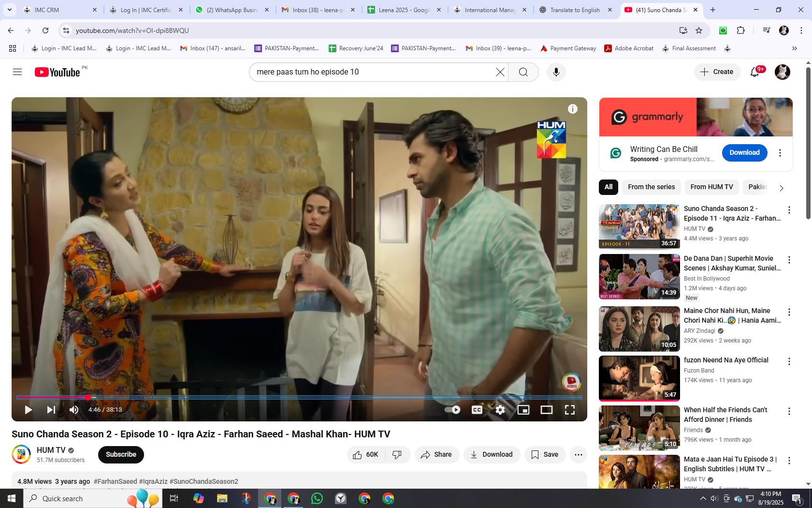Seek along the video progress bar
Image resolution: width=812 pixels, height=508 pixels.
tap(299, 397)
